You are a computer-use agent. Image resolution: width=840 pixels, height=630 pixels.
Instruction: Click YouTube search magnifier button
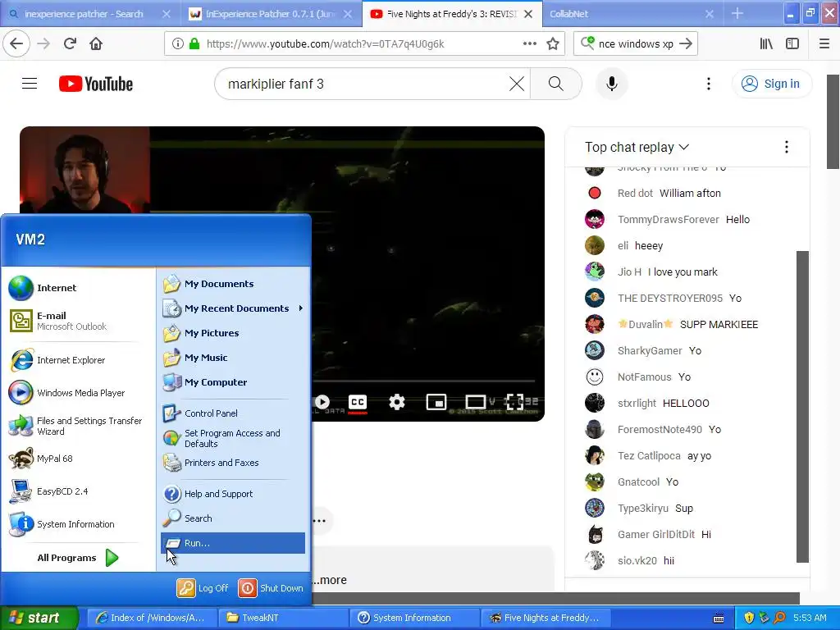[556, 84]
